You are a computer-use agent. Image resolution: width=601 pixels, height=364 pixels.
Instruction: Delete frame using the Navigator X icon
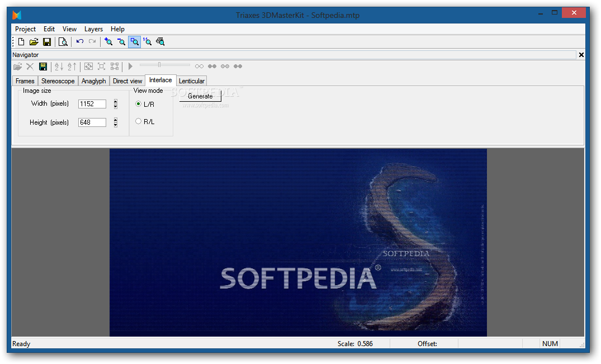coord(30,67)
